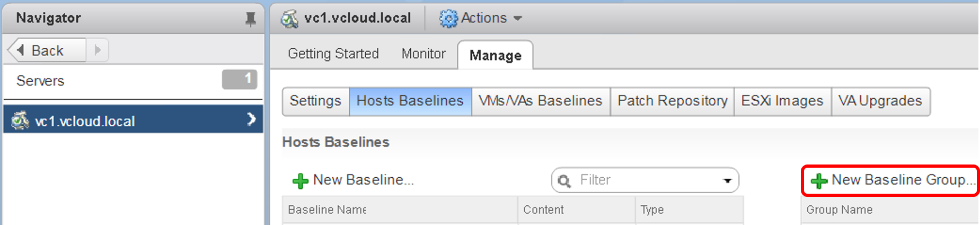Screen dimensions: 980x225
Task: Click the green plus beside New Baseline Group
Action: tap(819, 181)
